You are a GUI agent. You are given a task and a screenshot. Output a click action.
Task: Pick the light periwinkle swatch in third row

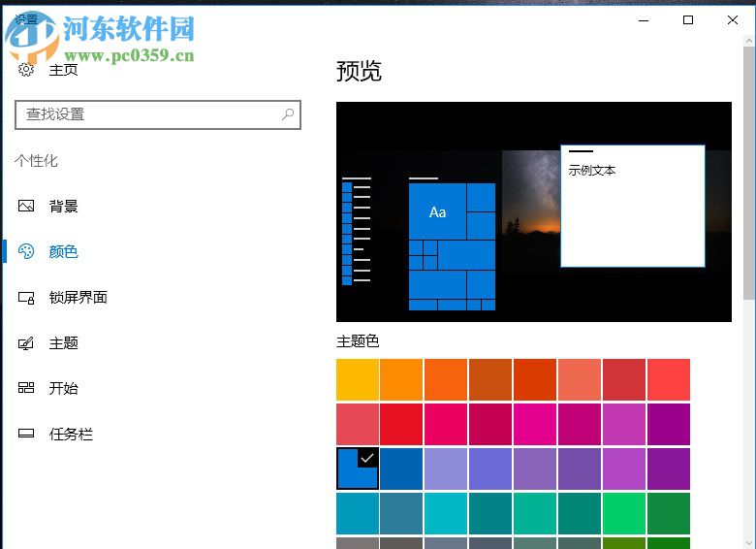(446, 468)
